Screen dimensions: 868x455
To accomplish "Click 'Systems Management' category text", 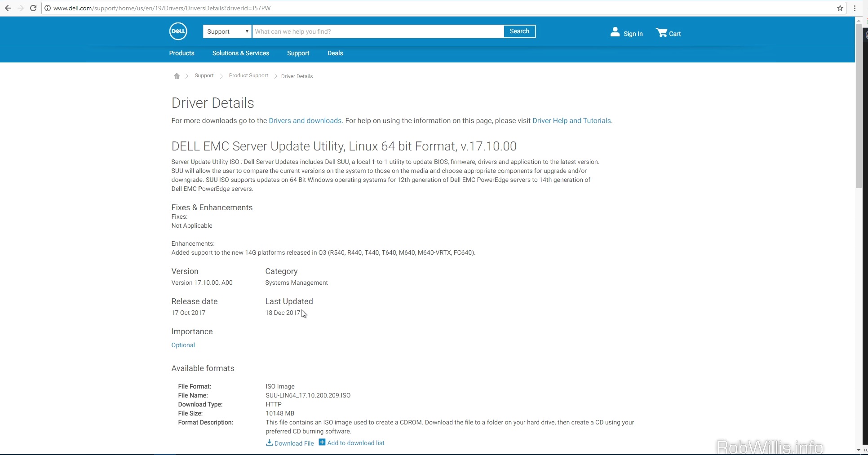I will tap(297, 283).
